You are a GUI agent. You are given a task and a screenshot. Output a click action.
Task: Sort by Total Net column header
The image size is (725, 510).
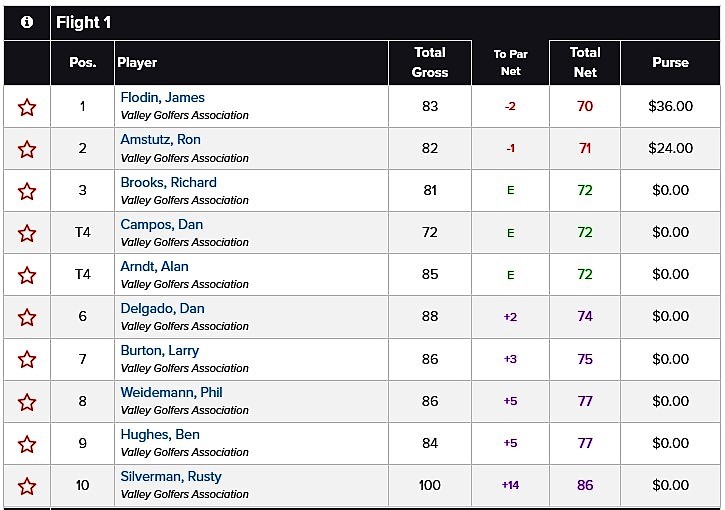click(585, 62)
